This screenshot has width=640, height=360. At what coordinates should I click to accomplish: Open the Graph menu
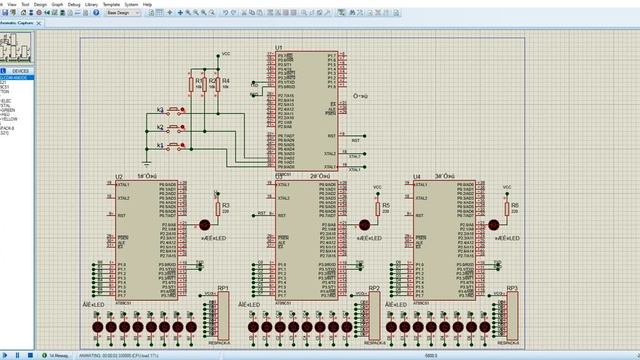pyautogui.click(x=57, y=4)
